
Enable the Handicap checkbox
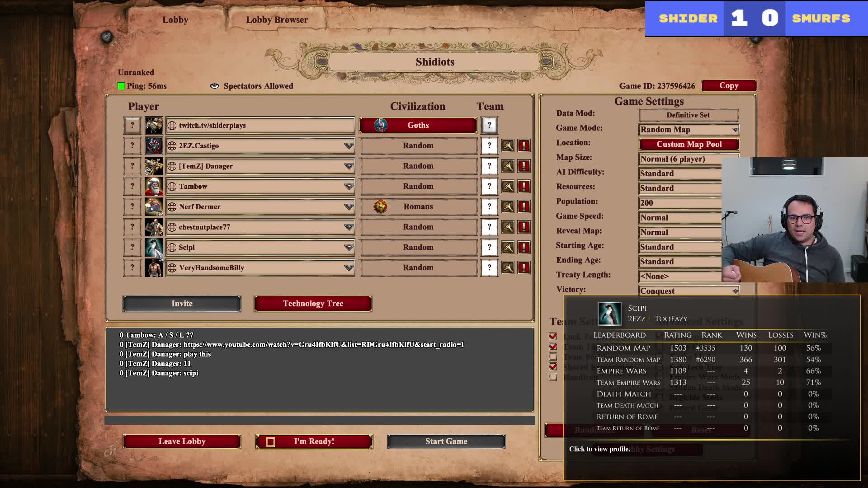pos(553,377)
